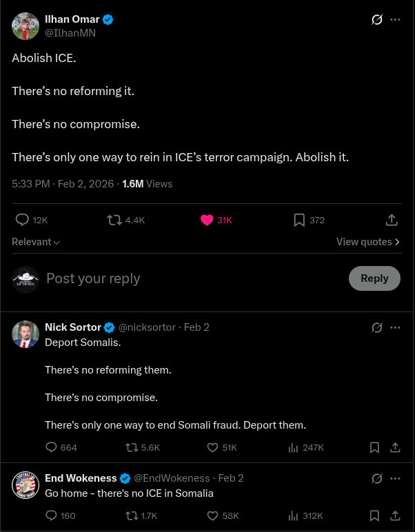Viewport: 415px width, 532px height.
Task: Open View quotes link
Action: pyautogui.click(x=367, y=242)
